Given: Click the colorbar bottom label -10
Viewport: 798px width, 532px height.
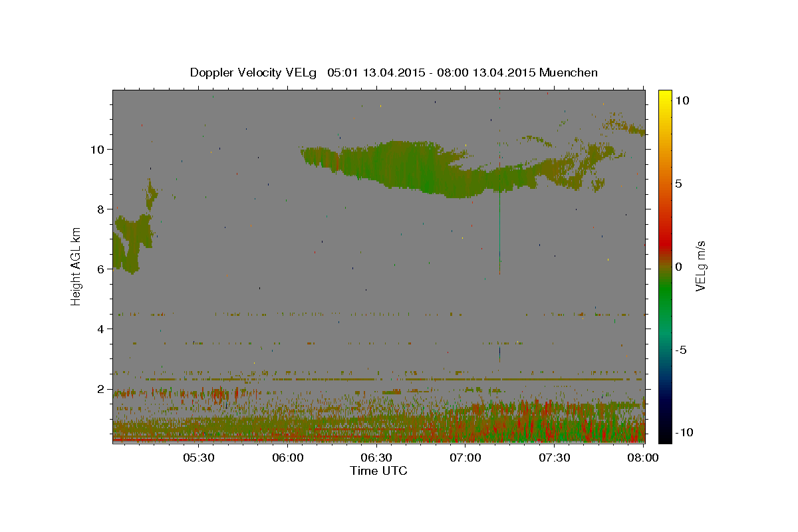Looking at the screenshot, I should (x=683, y=432).
